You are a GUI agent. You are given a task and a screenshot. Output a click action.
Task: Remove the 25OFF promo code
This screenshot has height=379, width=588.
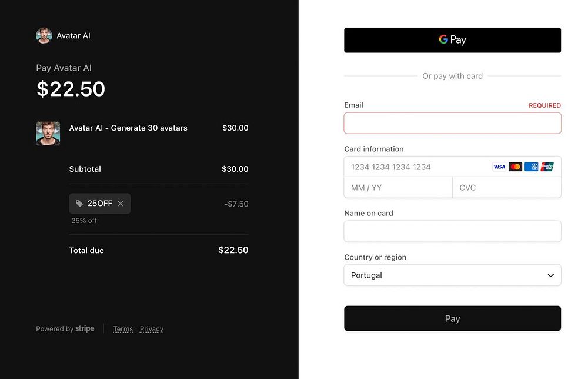tap(121, 204)
